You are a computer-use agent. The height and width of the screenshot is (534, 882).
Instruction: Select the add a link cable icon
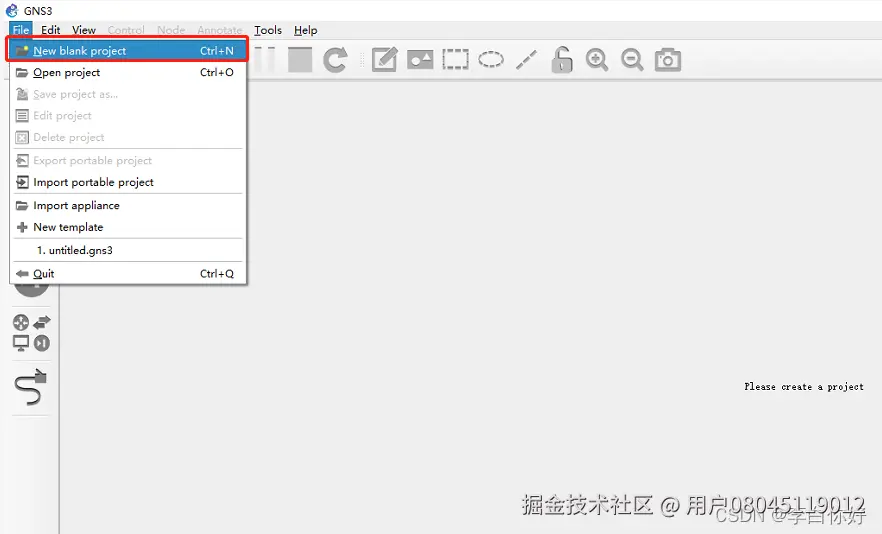(x=31, y=387)
